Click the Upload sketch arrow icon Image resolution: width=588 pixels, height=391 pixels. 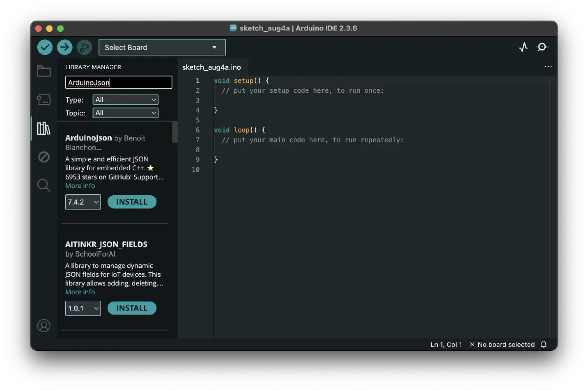[x=64, y=47]
